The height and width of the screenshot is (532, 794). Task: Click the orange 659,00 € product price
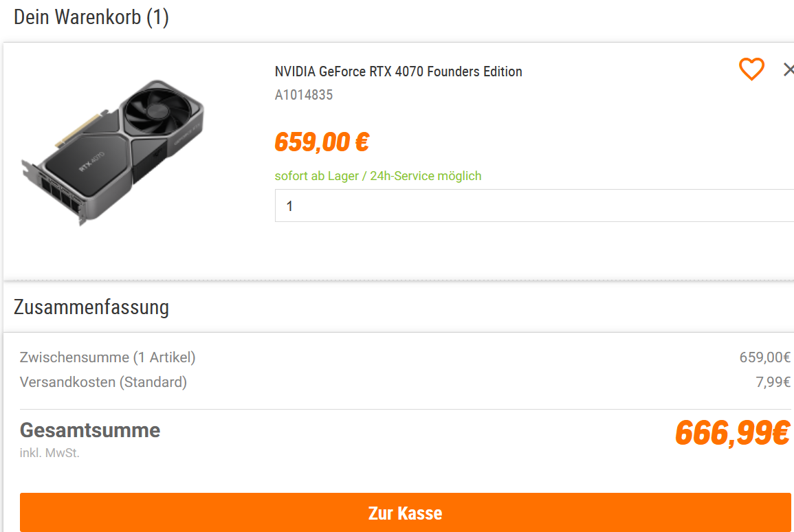[x=322, y=142]
